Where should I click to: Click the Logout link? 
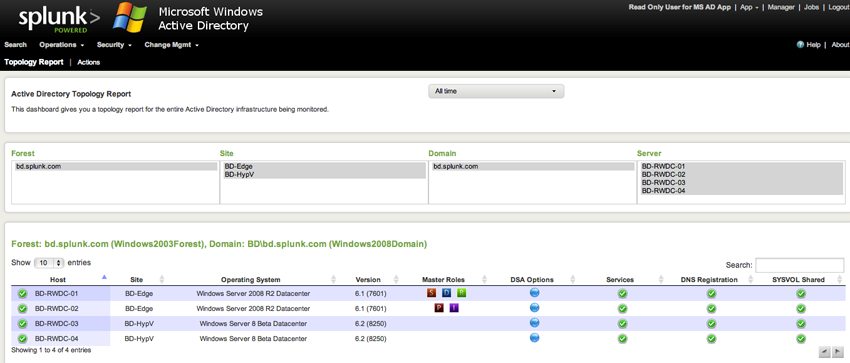point(839,8)
